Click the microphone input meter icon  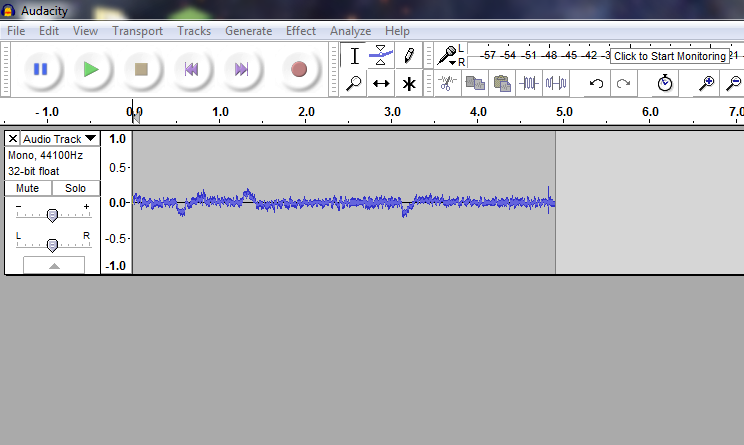pyautogui.click(x=446, y=55)
